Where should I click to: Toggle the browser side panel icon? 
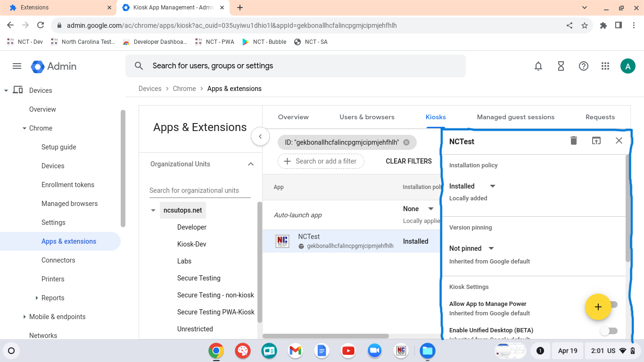click(x=619, y=25)
